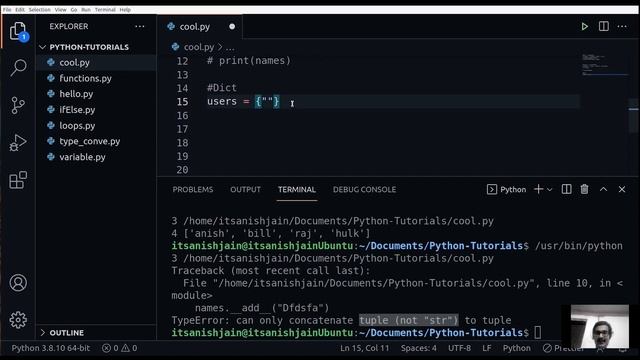The height and width of the screenshot is (360, 640).
Task: Select the TERMINAL tab
Action: (x=297, y=189)
